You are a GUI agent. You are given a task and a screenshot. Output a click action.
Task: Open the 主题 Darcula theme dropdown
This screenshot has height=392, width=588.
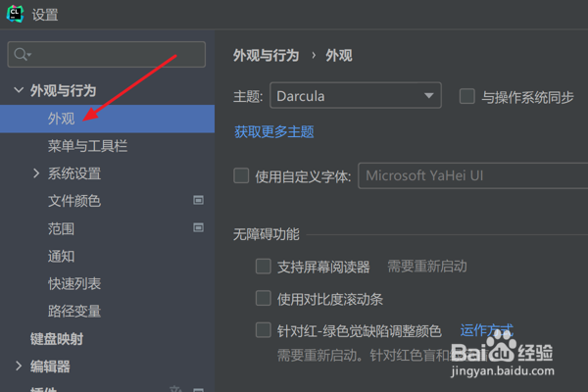pyautogui.click(x=356, y=96)
